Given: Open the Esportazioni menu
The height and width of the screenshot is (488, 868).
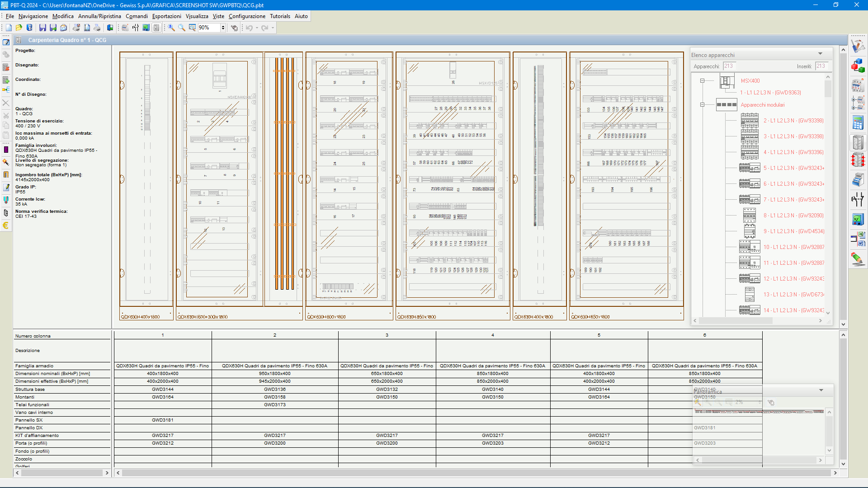Looking at the screenshot, I should 166,16.
